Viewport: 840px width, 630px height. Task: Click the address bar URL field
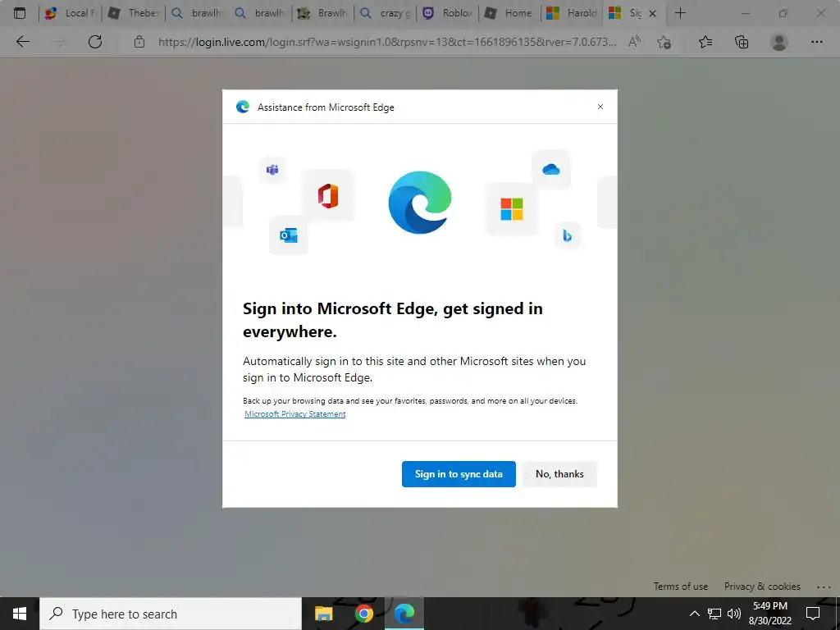click(387, 42)
